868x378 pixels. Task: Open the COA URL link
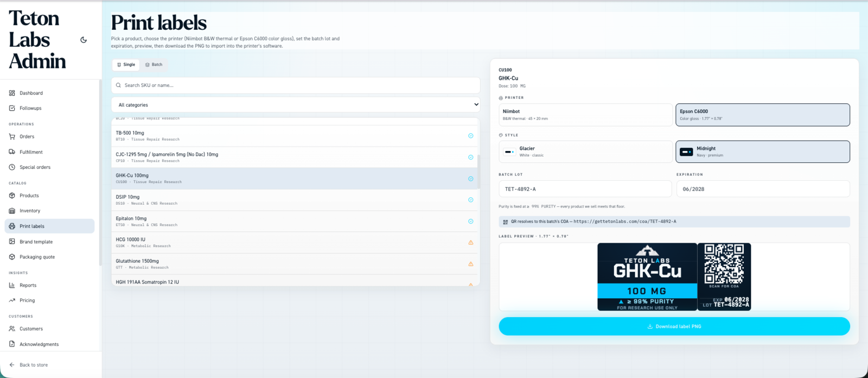coord(625,222)
